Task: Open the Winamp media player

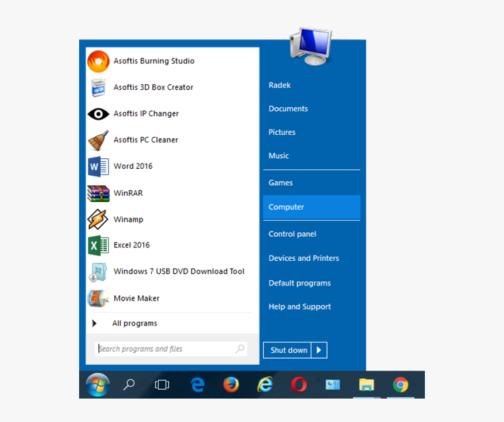Action: tap(128, 219)
